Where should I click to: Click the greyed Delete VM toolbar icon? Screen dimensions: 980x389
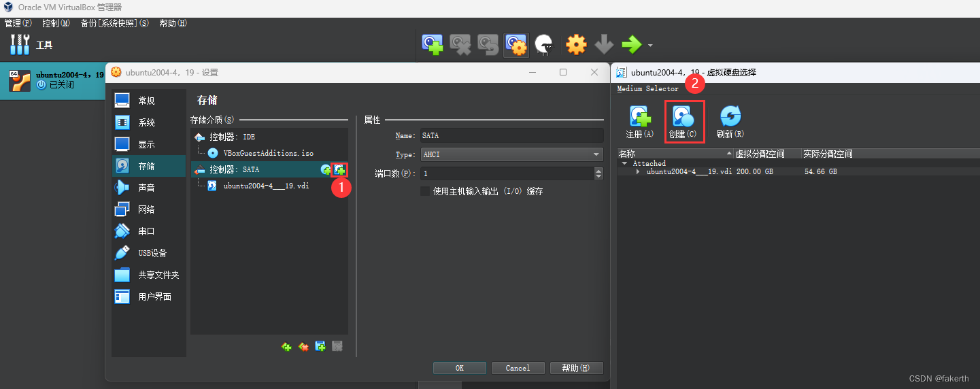coord(460,45)
